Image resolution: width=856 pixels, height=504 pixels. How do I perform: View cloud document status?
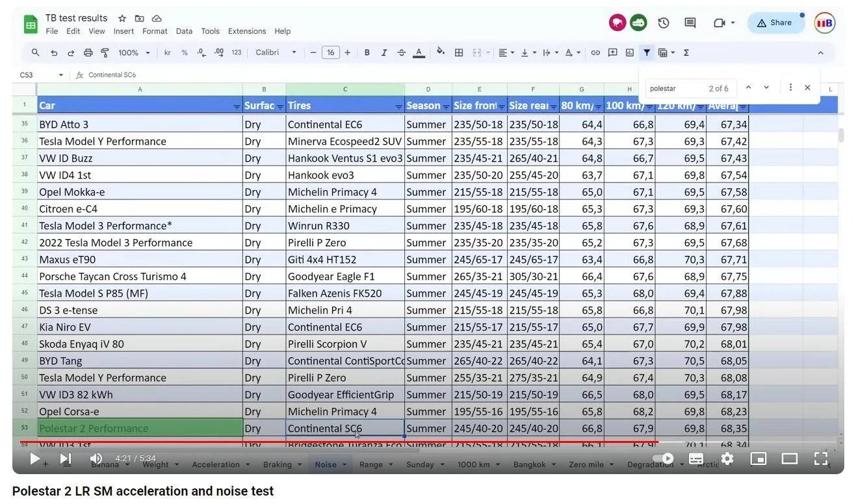coord(157,18)
